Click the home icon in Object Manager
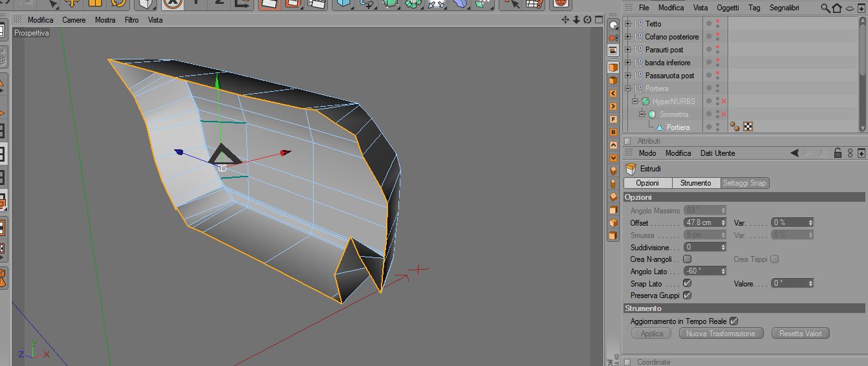Screen dimensions: 868x366 point(837,8)
